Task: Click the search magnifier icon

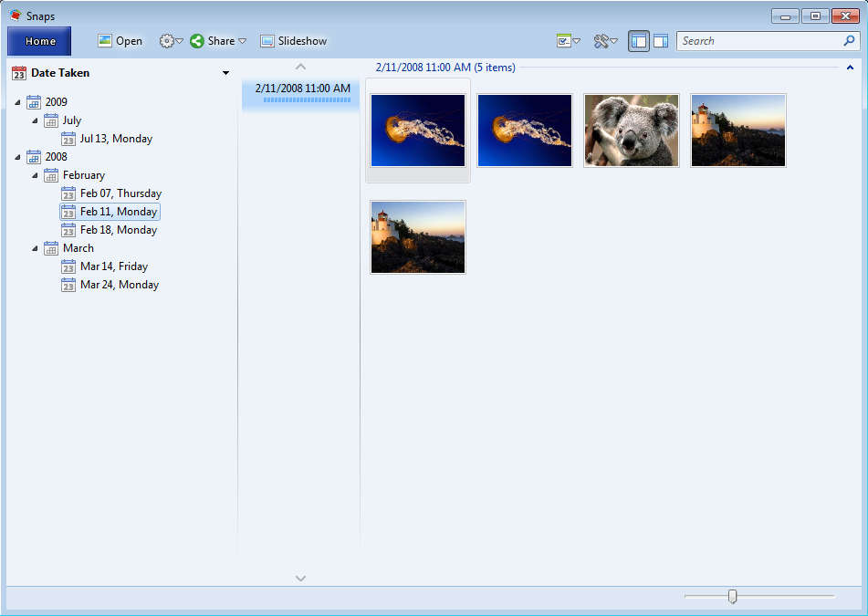Action: 849,40
